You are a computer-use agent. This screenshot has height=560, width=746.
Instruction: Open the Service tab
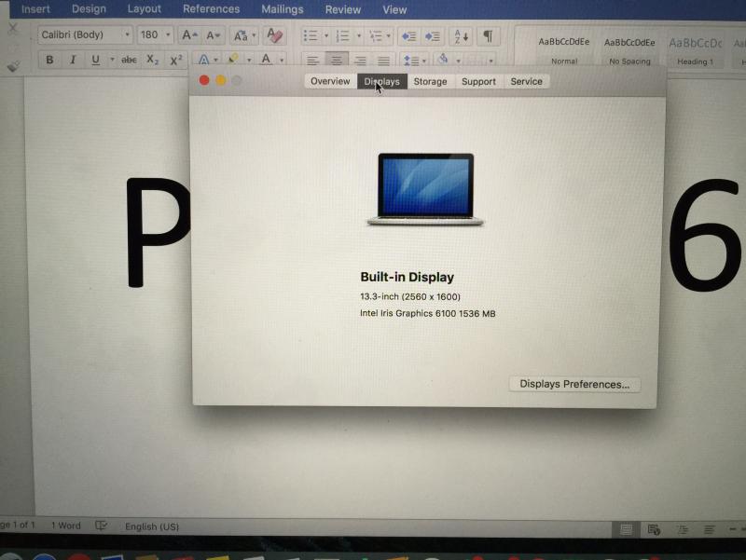tap(526, 81)
